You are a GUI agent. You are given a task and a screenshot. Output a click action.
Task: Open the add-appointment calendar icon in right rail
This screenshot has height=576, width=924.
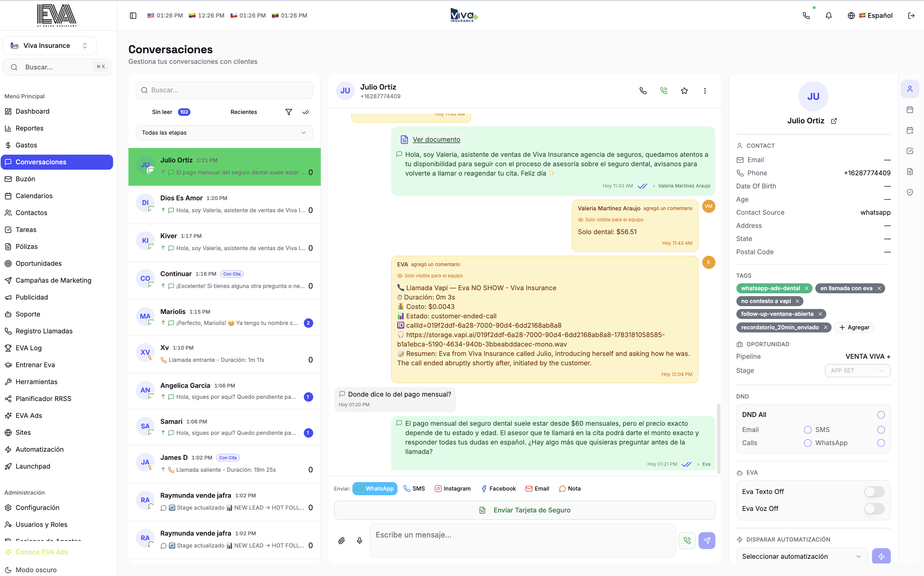(x=910, y=130)
